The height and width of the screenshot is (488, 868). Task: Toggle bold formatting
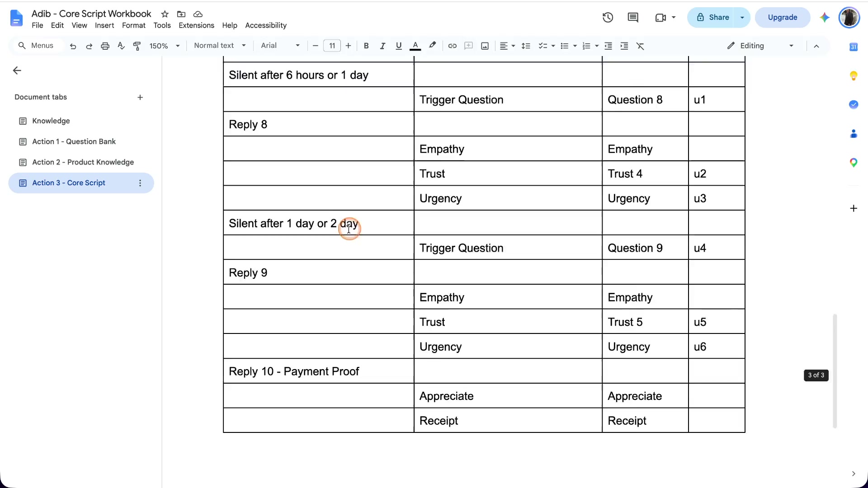click(366, 46)
